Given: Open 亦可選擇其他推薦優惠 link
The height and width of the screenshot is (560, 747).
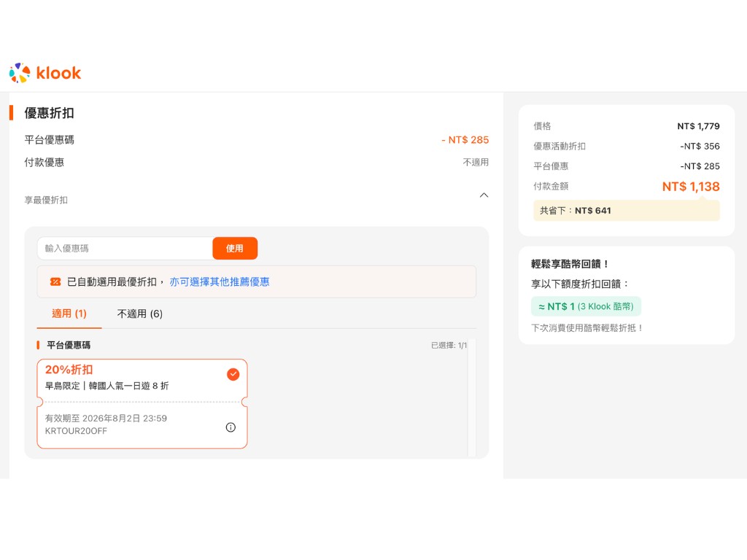Looking at the screenshot, I should pos(219,282).
